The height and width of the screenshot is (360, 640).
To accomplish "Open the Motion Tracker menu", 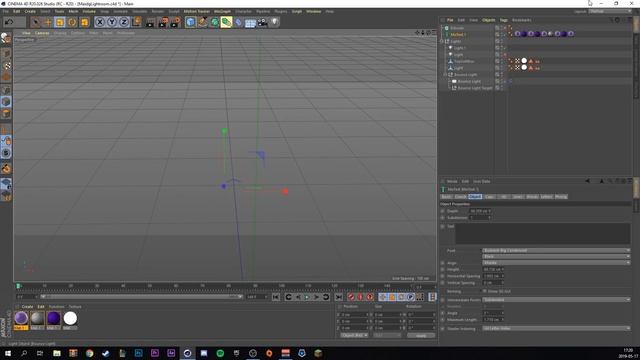I will [x=196, y=11].
